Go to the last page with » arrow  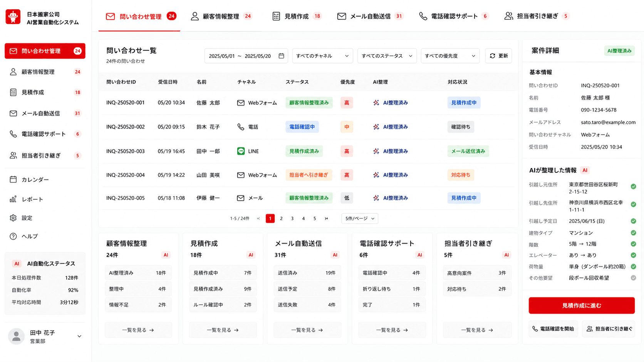326,219
